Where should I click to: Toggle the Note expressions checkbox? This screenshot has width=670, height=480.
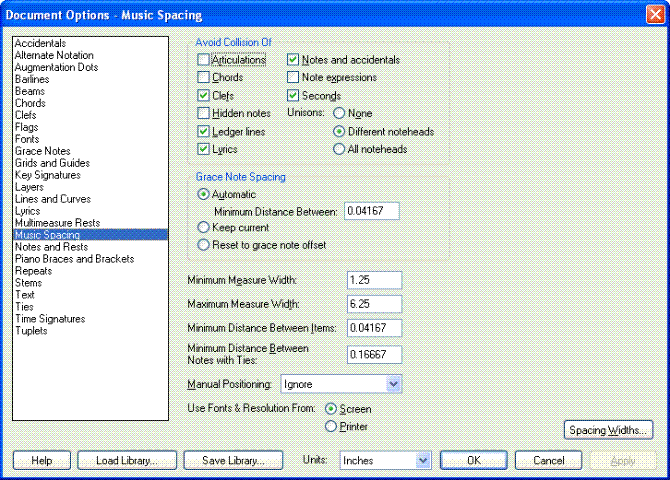tap(293, 78)
